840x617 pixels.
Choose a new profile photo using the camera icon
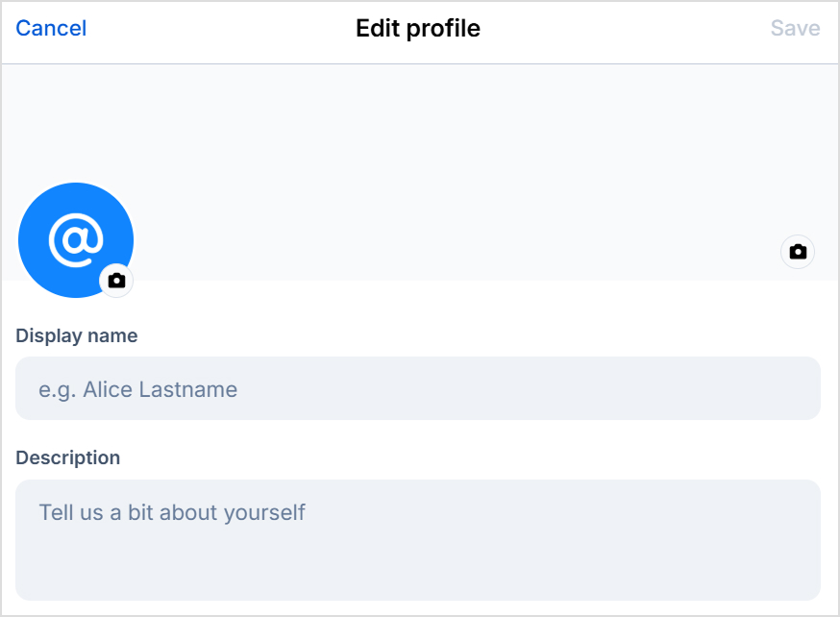tap(115, 282)
